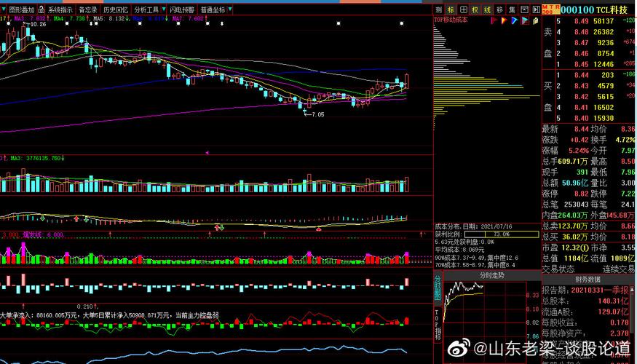Click the 测 toolbar icon
Screen dimensions: 637x364
click(439, 9)
